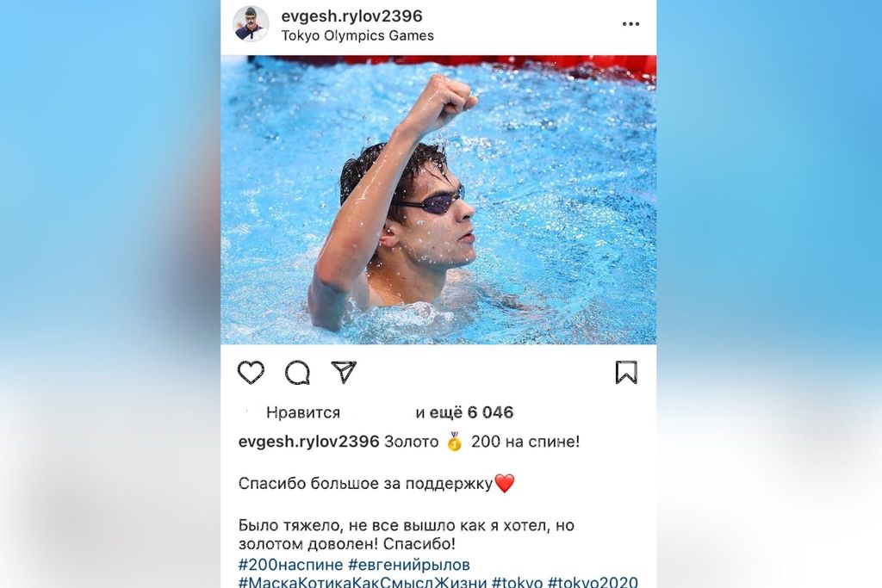Open the Tokyo Olympics Games location
Viewport: 882px width, 588px height.
point(357,36)
